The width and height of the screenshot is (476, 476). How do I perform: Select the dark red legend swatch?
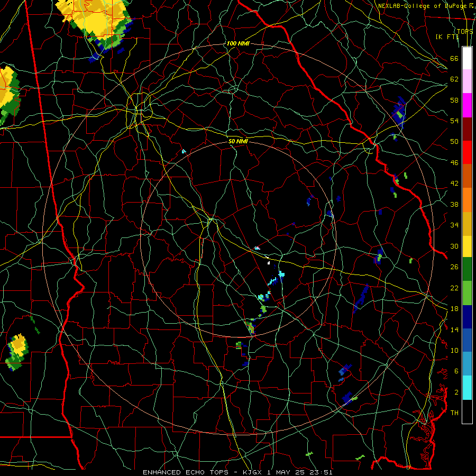point(467,129)
